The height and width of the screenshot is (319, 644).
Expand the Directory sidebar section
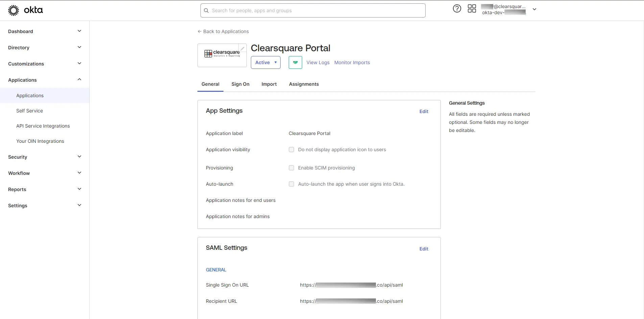(45, 48)
